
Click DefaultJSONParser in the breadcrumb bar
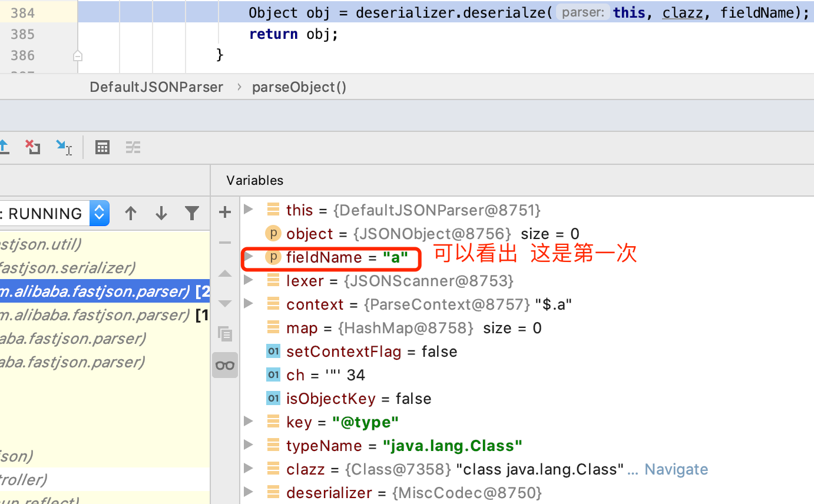coord(156,87)
